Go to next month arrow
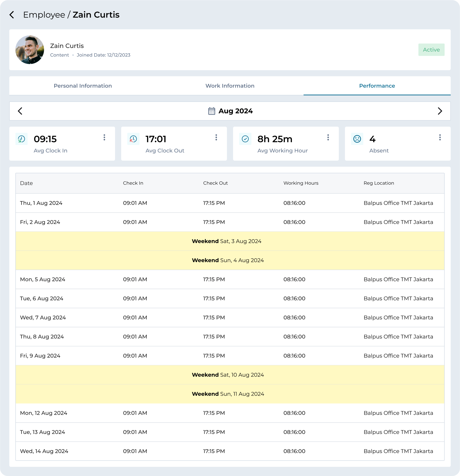 [x=440, y=111]
